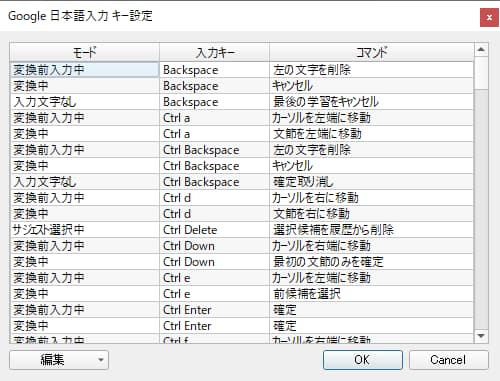Open the 編集 dropdown button
500x381 pixels.
tap(59, 360)
